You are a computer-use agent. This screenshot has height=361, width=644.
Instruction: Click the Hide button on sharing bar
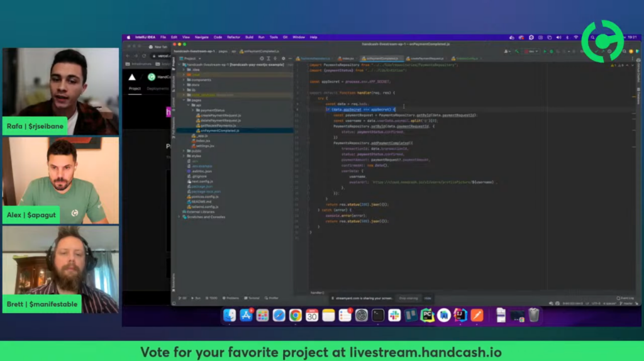[428, 298]
